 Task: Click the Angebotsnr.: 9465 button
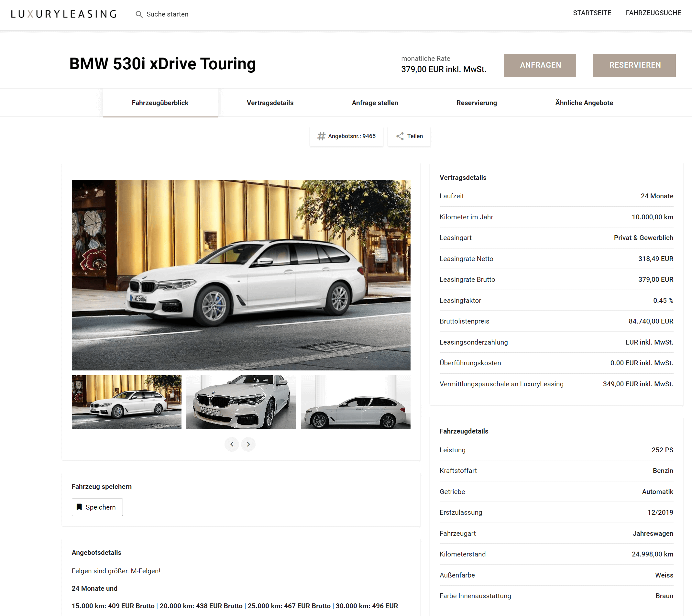[x=346, y=136]
